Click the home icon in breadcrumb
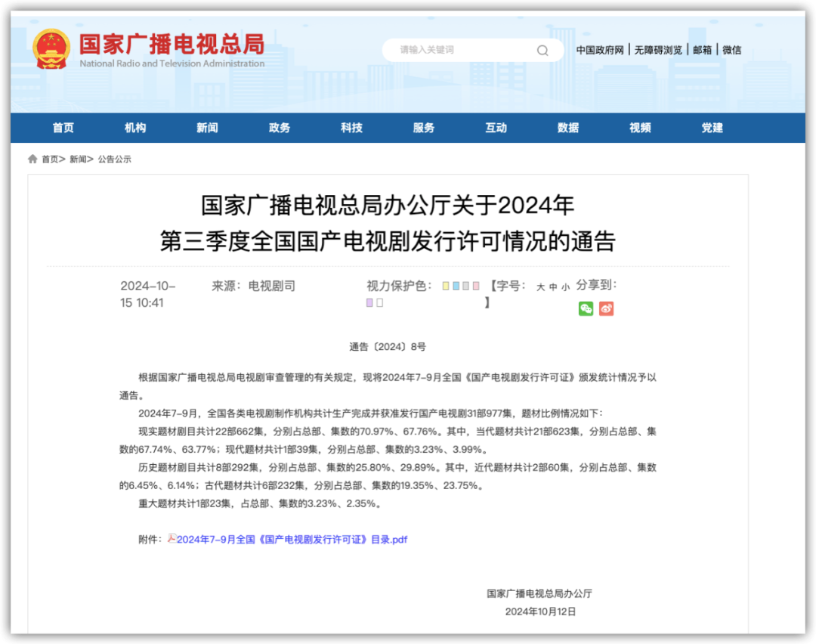 click(x=32, y=159)
